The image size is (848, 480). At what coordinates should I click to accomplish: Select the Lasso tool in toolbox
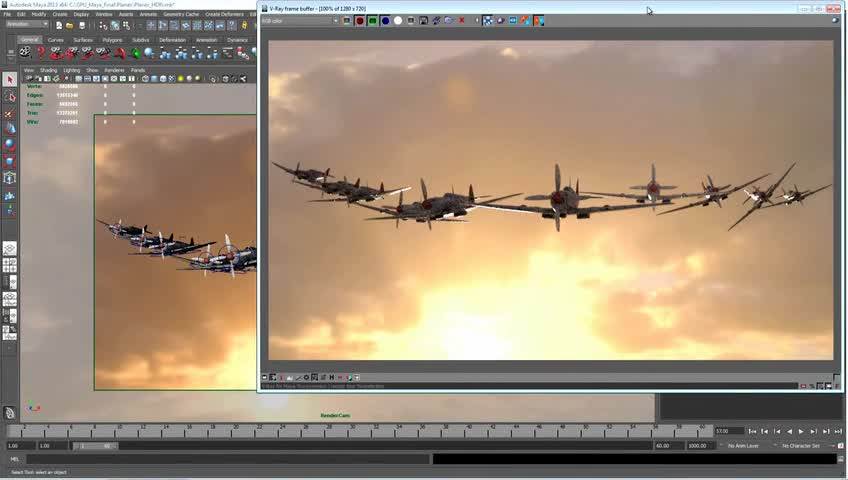[x=10, y=97]
